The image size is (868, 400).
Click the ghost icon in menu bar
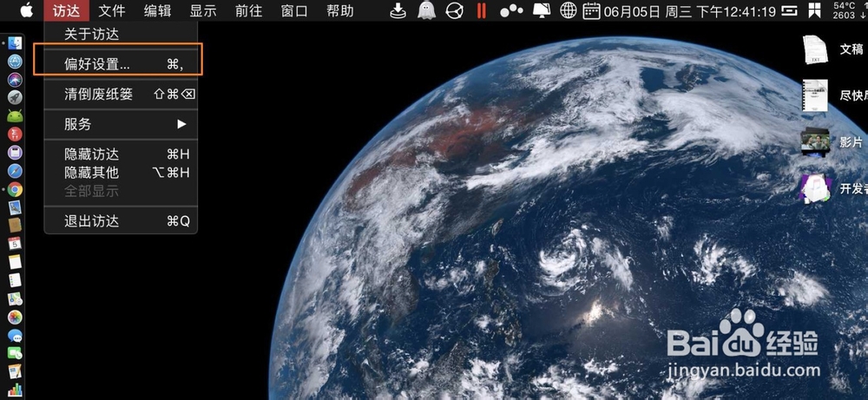point(426,10)
